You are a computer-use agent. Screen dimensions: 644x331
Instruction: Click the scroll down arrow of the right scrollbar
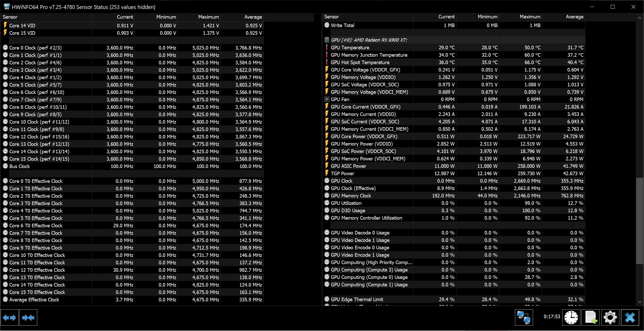640,302
